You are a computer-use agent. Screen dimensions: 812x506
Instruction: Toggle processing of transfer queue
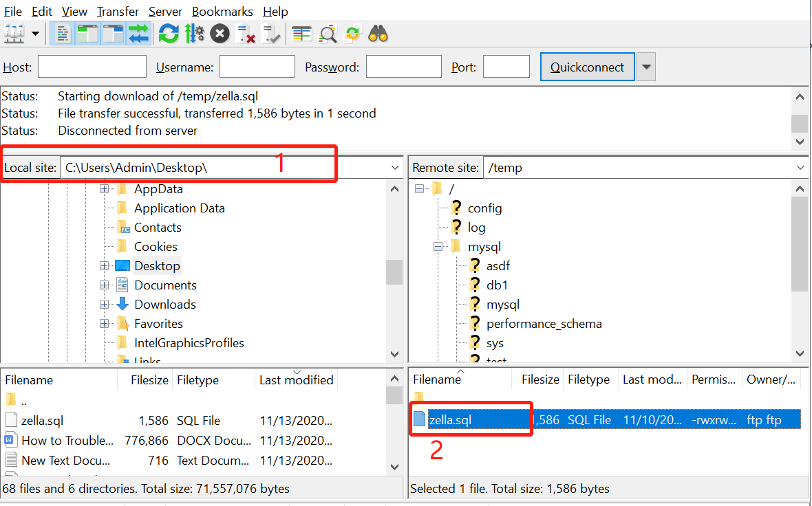pos(195,33)
